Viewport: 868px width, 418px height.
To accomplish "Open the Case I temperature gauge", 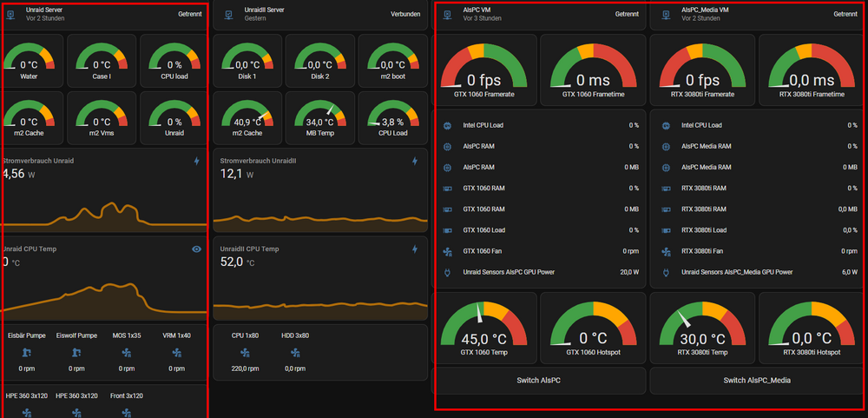I will (x=102, y=61).
